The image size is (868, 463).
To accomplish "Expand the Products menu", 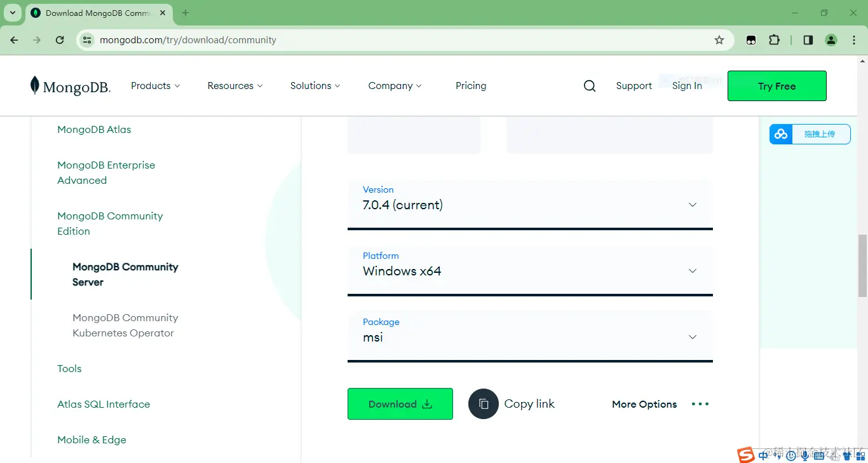I will pos(155,86).
